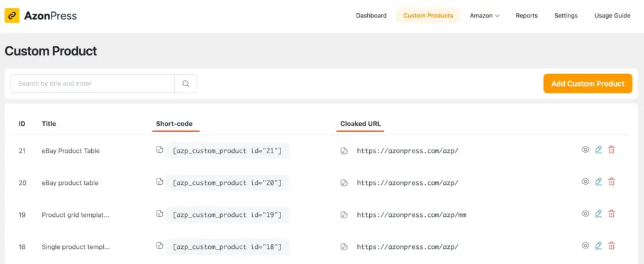The height and width of the screenshot is (264, 644).
Task: Delete the Product grid template row
Action: pyautogui.click(x=611, y=214)
